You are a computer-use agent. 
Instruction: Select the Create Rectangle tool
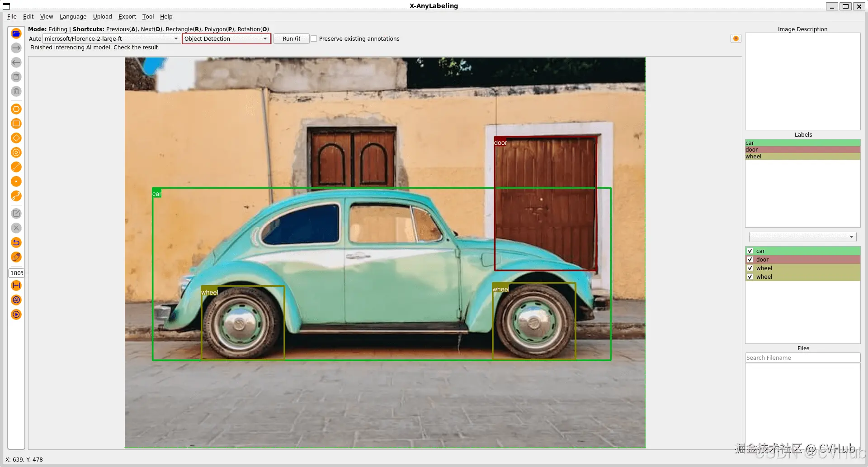click(16, 124)
